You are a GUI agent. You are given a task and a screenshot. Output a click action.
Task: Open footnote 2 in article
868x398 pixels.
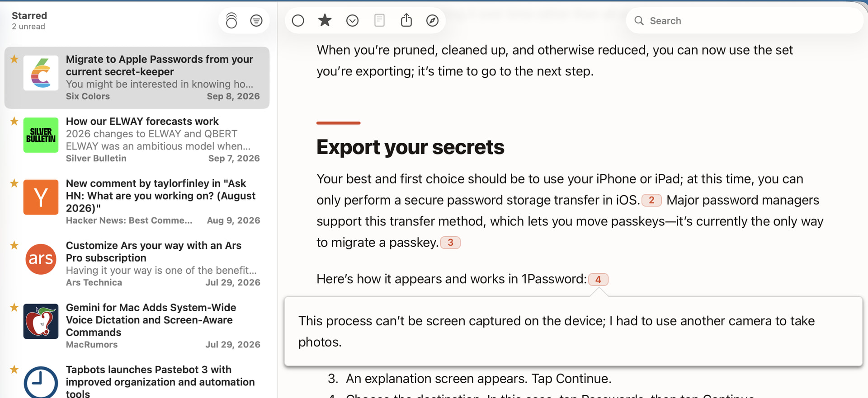651,200
